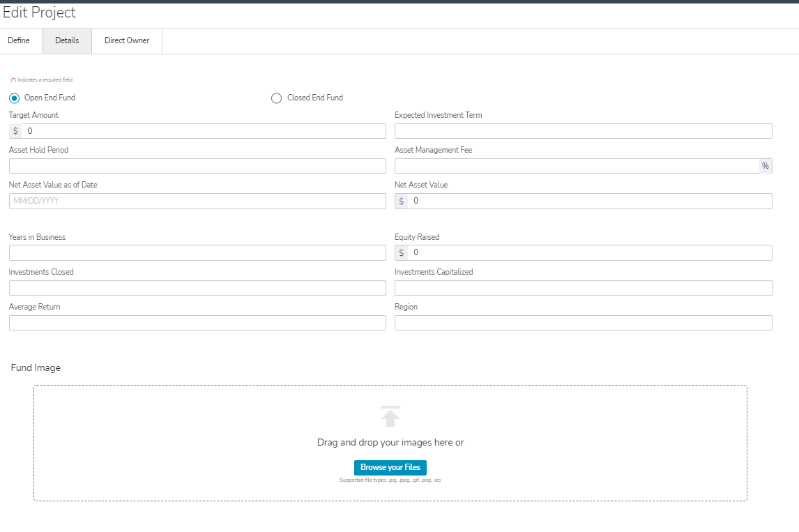Select the Average Return input box
This screenshot has height=532, width=799.
point(197,323)
